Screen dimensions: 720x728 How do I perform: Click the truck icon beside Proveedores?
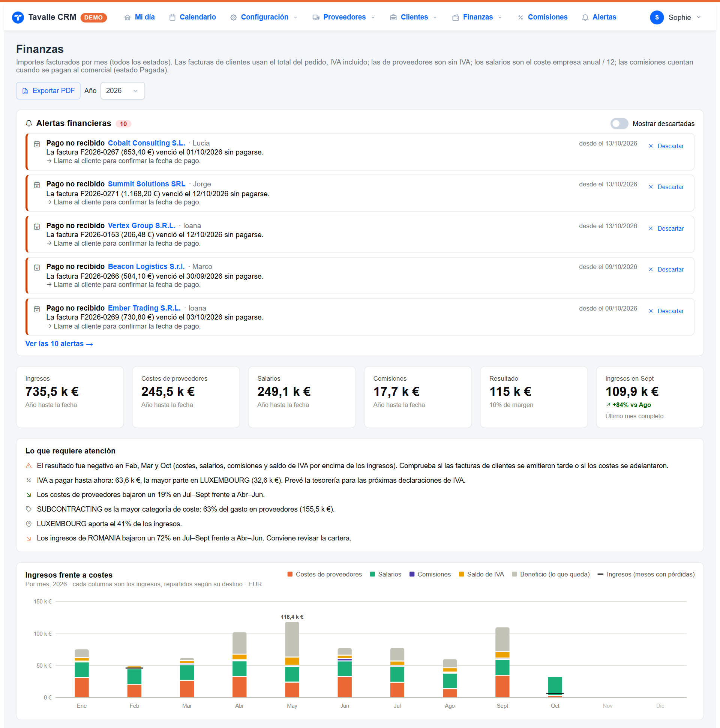[316, 17]
